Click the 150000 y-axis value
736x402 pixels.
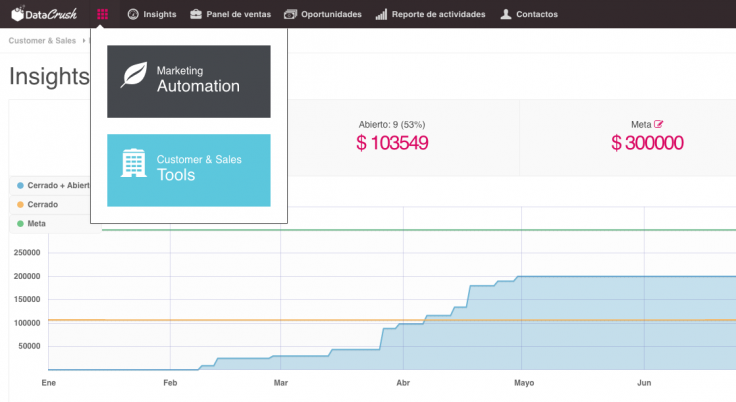coord(27,299)
